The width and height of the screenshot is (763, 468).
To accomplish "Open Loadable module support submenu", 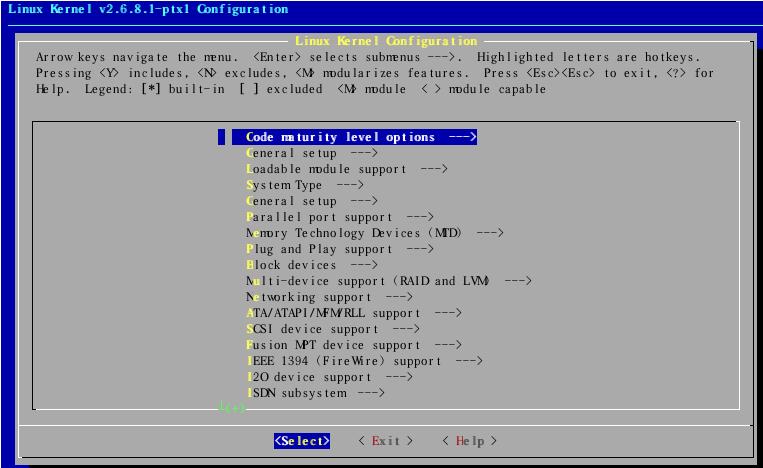I will [346, 169].
